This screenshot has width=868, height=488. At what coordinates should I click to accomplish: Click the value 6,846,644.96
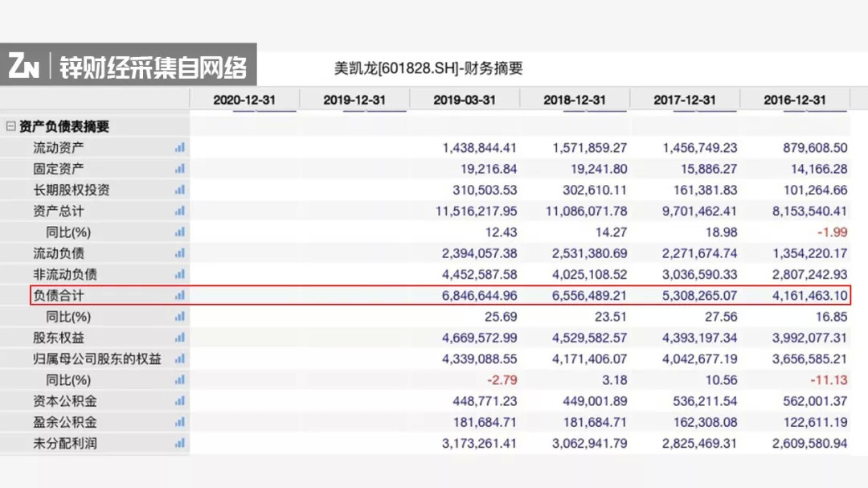479,296
